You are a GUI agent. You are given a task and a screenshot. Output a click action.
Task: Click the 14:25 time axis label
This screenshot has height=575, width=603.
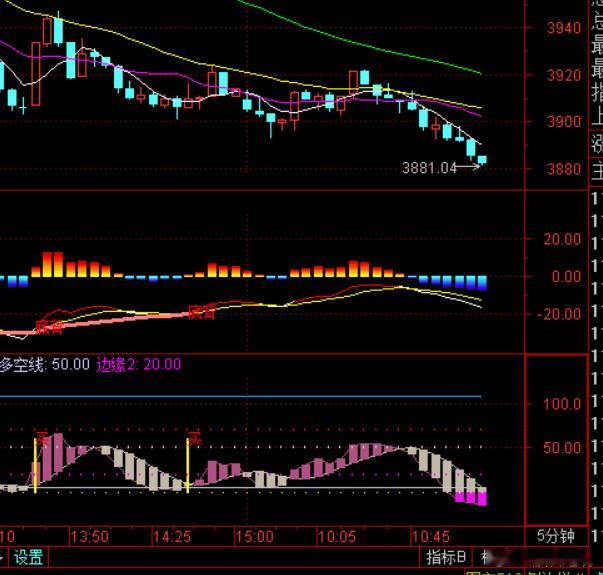pyautogui.click(x=172, y=536)
